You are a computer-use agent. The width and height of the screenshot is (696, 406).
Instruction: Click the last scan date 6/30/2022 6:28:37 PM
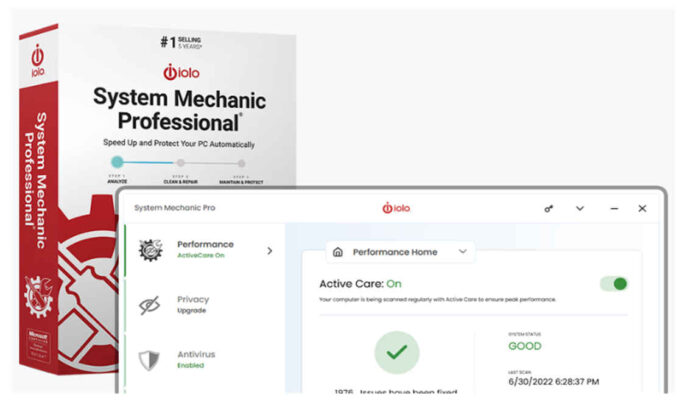click(554, 382)
